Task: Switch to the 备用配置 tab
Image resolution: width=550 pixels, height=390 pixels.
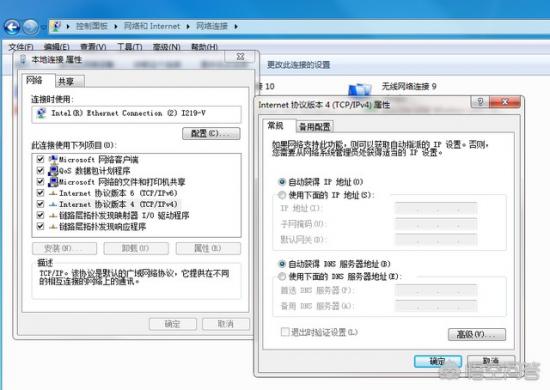Action: click(x=315, y=127)
